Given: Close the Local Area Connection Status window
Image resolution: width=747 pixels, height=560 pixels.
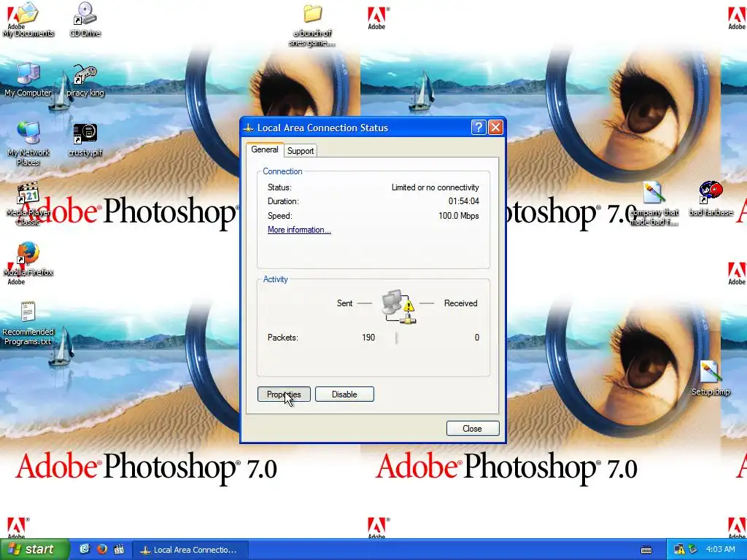Looking at the screenshot, I should 495,128.
